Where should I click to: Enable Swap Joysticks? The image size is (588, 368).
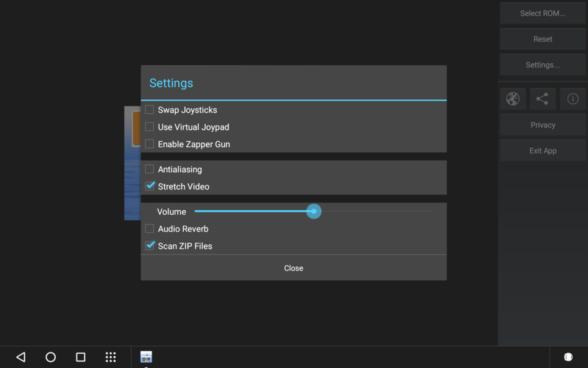pos(149,110)
